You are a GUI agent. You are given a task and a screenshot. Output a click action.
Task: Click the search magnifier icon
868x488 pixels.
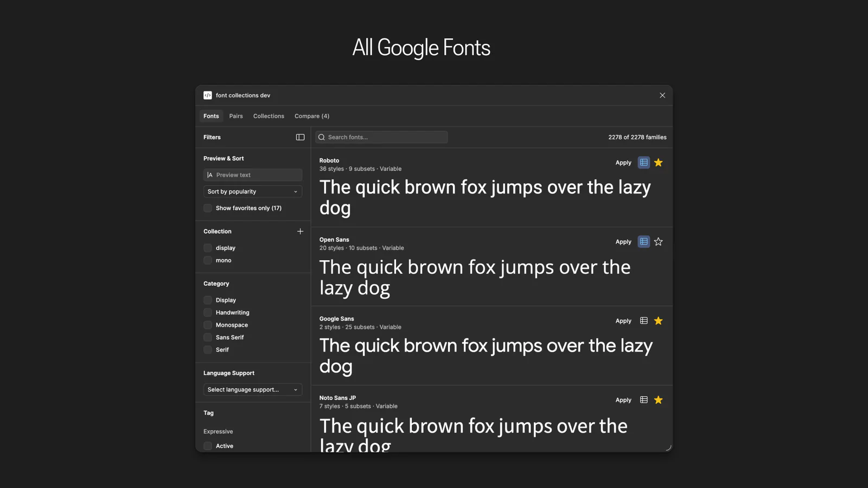pyautogui.click(x=322, y=137)
